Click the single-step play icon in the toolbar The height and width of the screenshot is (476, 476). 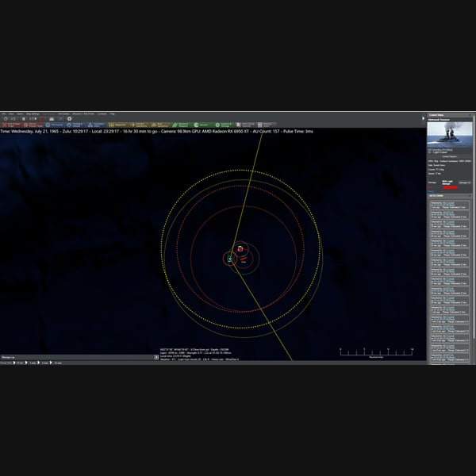[33, 119]
